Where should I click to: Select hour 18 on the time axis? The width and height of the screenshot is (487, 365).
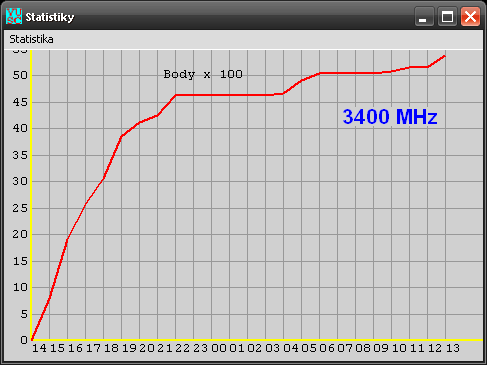(111, 348)
